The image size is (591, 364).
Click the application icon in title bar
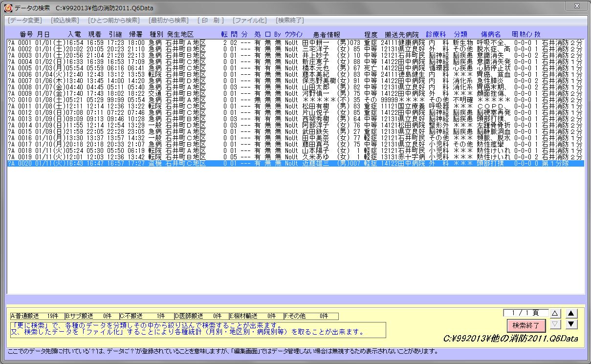pos(8,8)
